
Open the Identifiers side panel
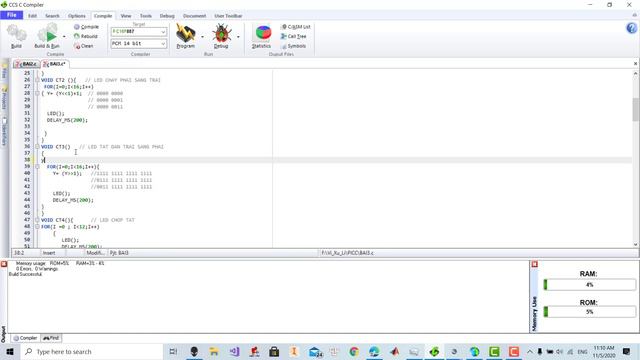4,131
